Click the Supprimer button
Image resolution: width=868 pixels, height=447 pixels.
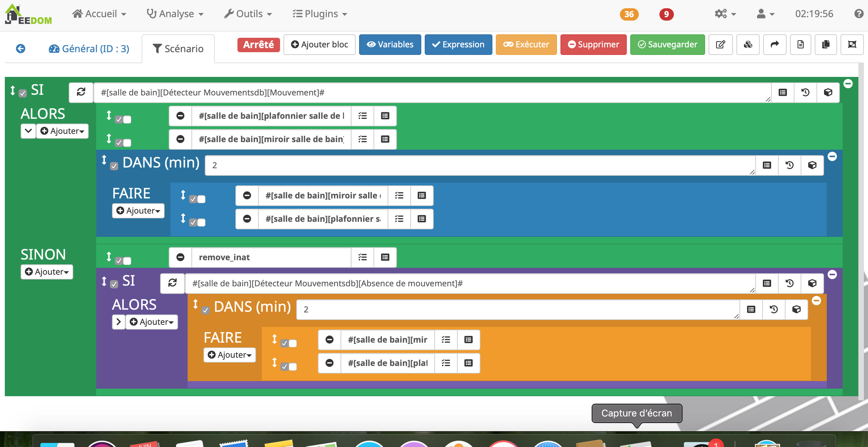(593, 45)
